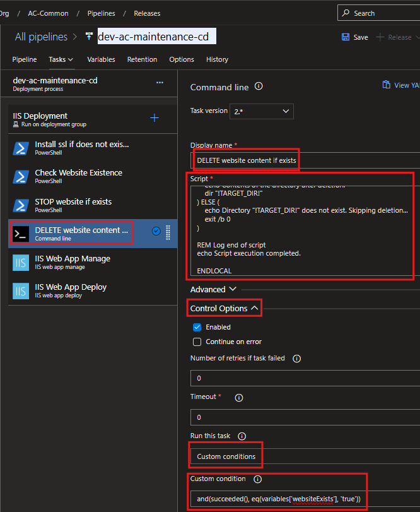Click info icon next to Run this task
Image resolution: width=420 pixels, height=512 pixels.
tap(242, 436)
